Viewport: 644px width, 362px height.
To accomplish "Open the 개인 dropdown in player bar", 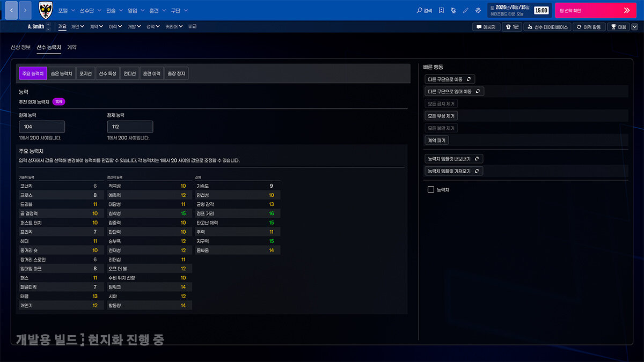I will click(x=77, y=26).
